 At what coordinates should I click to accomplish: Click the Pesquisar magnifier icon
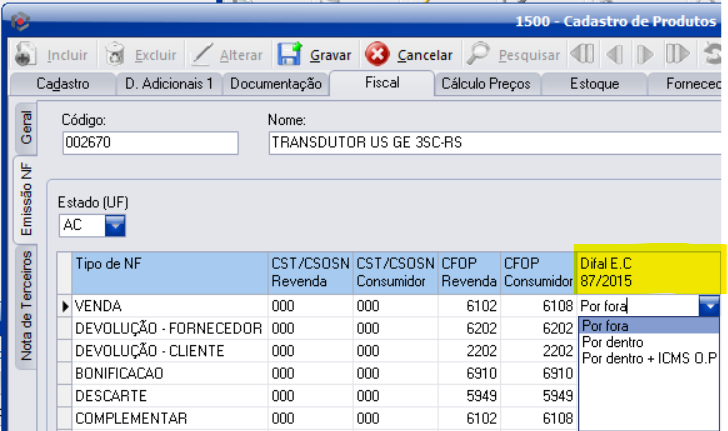478,55
